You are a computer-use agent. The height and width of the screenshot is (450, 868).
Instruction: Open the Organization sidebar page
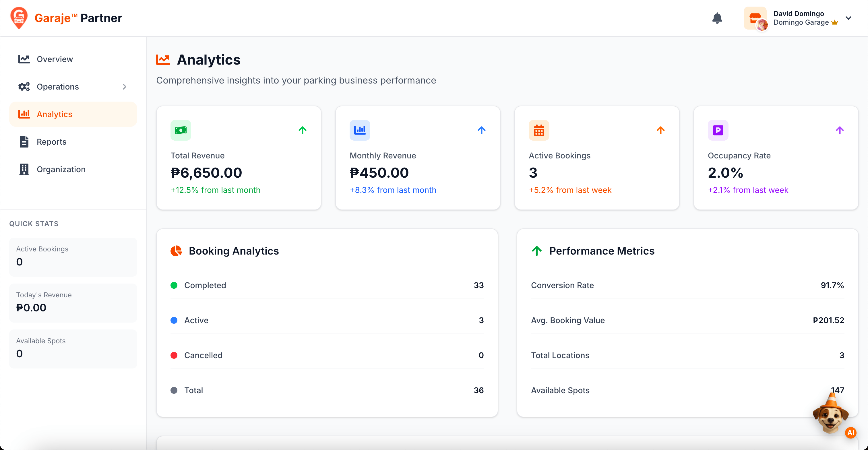61,169
